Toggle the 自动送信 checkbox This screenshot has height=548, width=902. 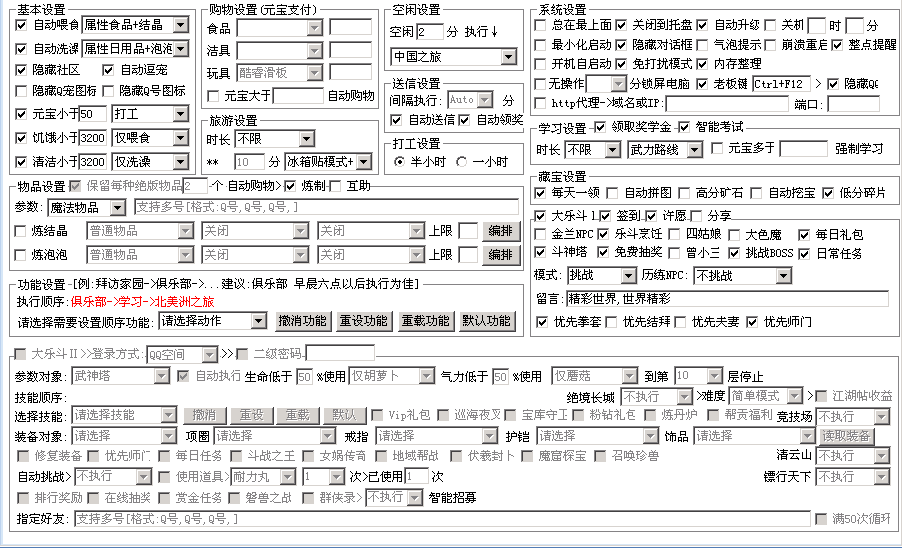[396, 120]
